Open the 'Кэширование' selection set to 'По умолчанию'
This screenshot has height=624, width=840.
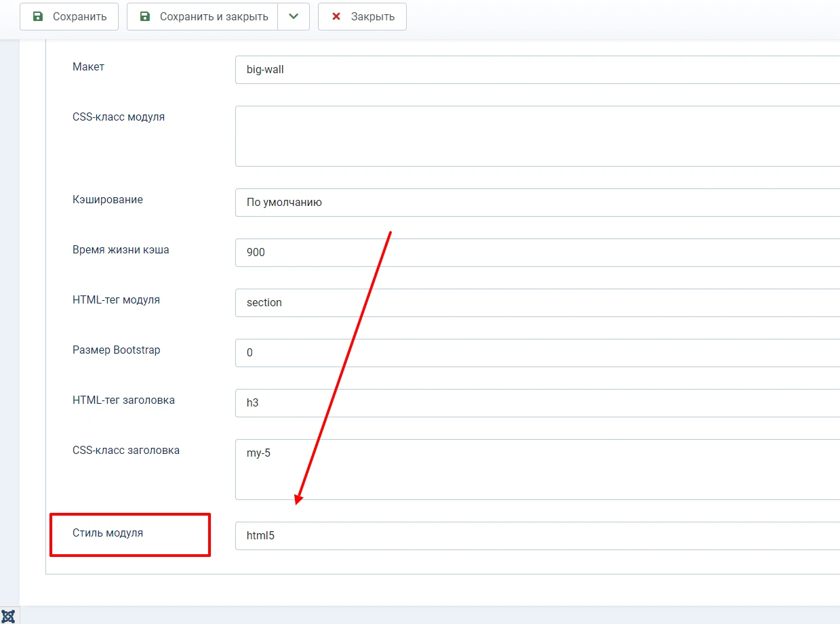[x=475, y=202]
